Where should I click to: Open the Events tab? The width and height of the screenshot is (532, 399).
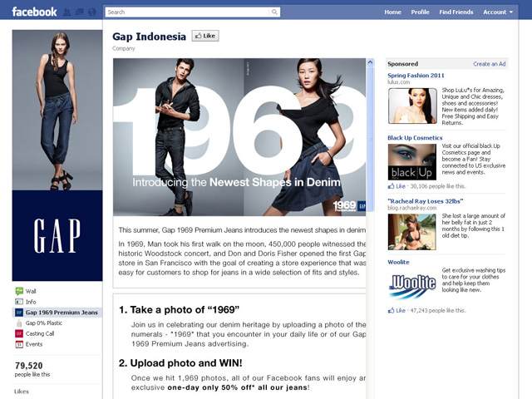[x=34, y=344]
